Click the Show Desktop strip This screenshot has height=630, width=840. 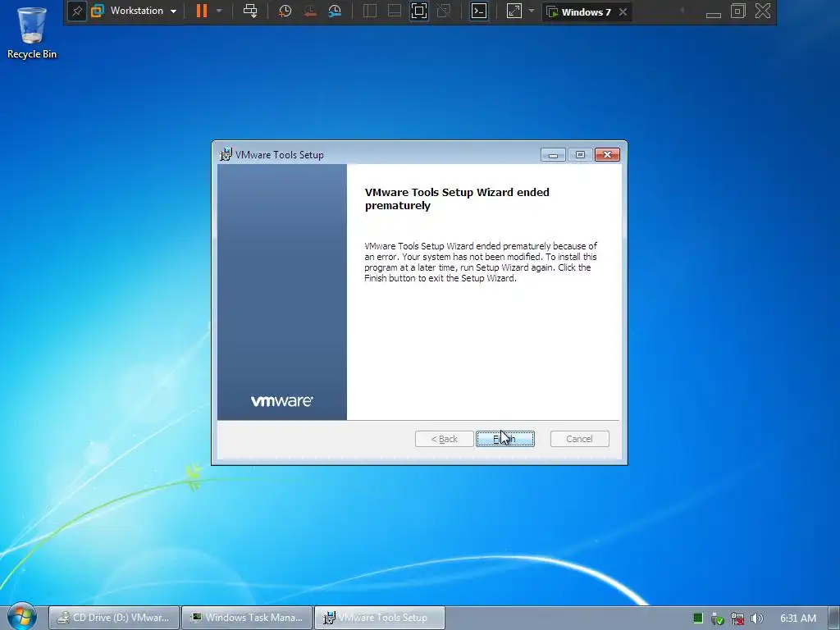click(834, 619)
